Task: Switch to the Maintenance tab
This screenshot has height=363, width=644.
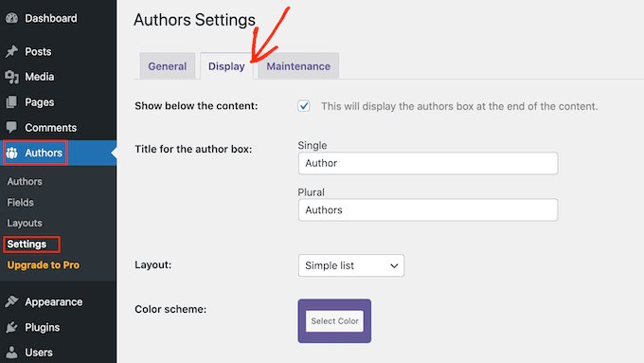Action: click(298, 66)
